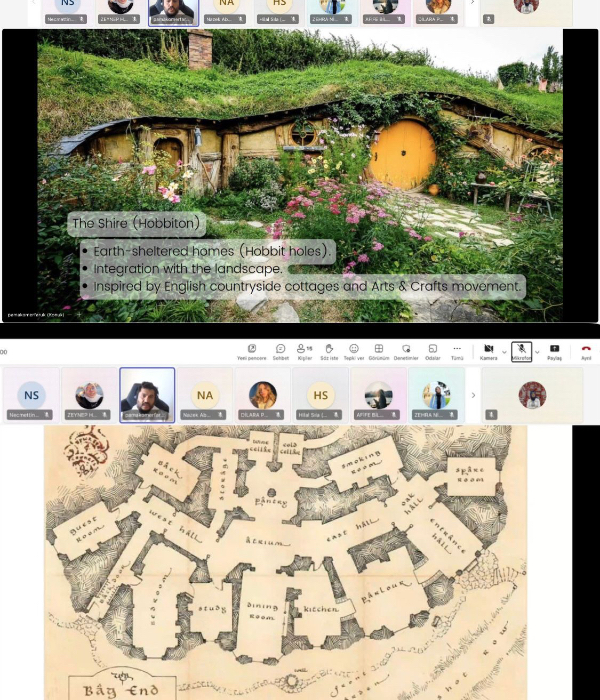Expand the Mikrofon options arrow
The image size is (600, 700).
(x=538, y=351)
